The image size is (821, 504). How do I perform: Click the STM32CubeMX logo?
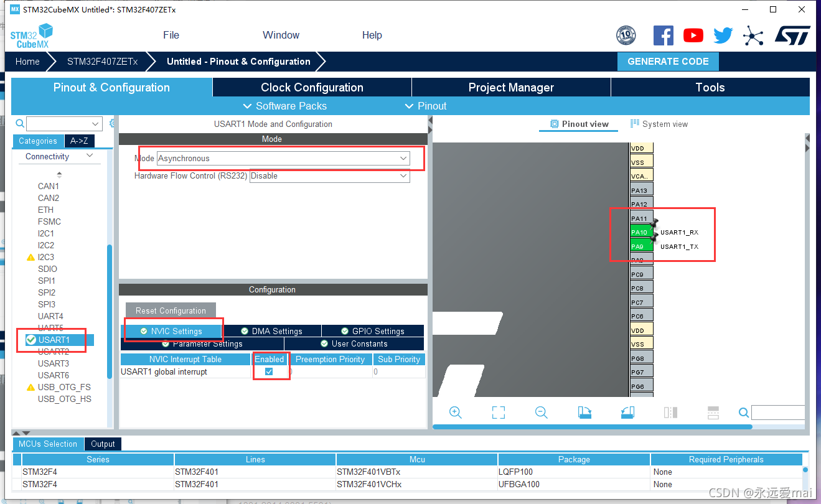32,36
